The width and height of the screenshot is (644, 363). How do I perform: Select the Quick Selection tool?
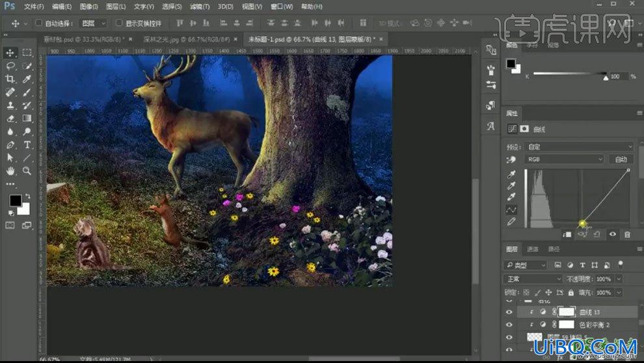click(x=27, y=66)
